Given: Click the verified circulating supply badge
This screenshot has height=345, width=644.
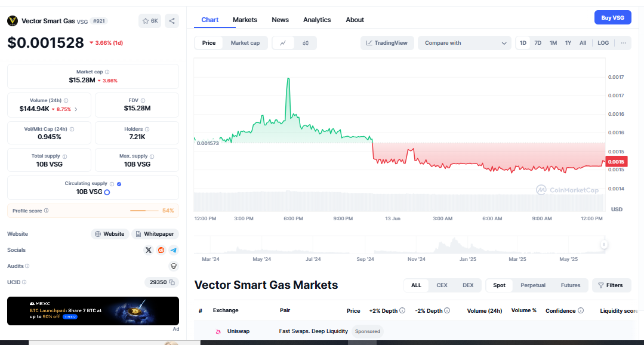Looking at the screenshot, I should click(x=119, y=184).
